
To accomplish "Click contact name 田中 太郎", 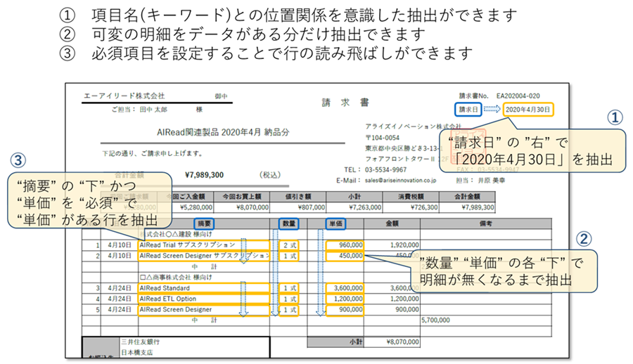I will point(153,110).
